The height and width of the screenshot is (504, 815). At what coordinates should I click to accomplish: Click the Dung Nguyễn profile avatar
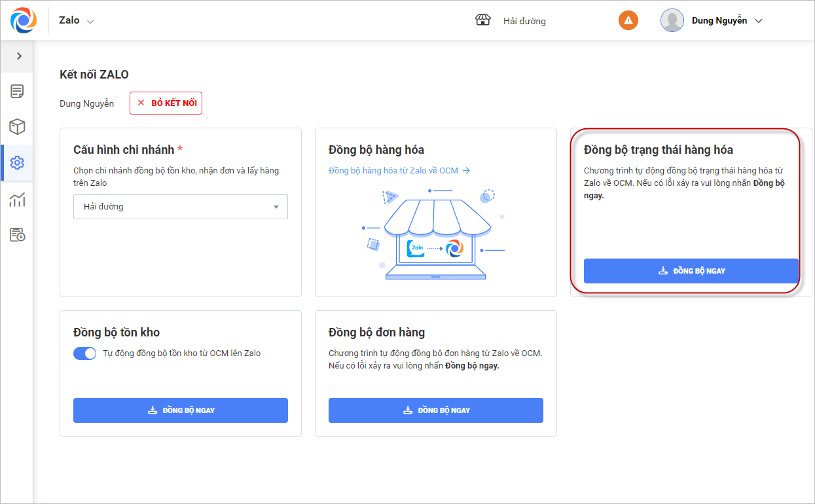[x=672, y=20]
